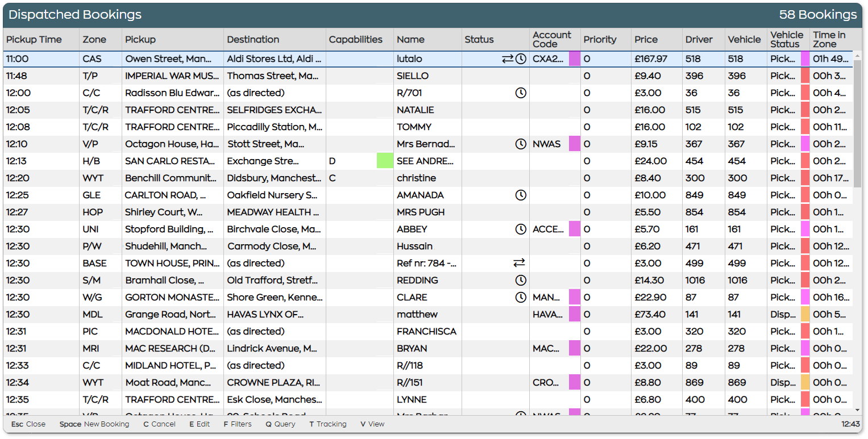Click the Capabilities column header
Screen dimensions: 868x439
360,40
